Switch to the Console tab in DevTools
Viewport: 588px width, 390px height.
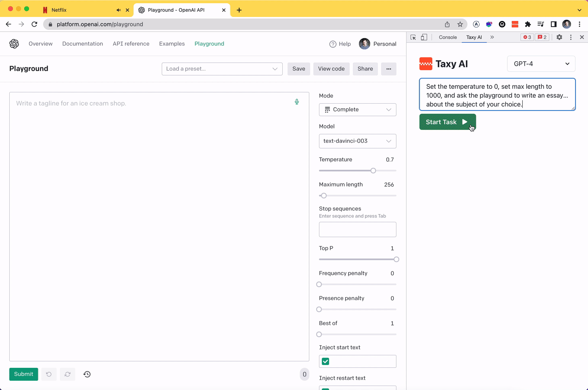tap(448, 37)
